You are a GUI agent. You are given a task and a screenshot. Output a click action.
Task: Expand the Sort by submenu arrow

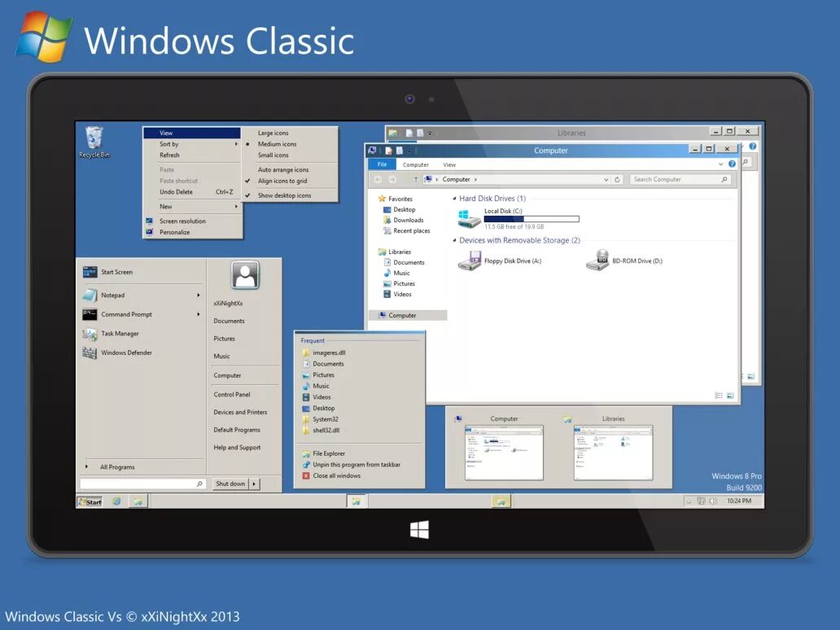pyautogui.click(x=236, y=144)
